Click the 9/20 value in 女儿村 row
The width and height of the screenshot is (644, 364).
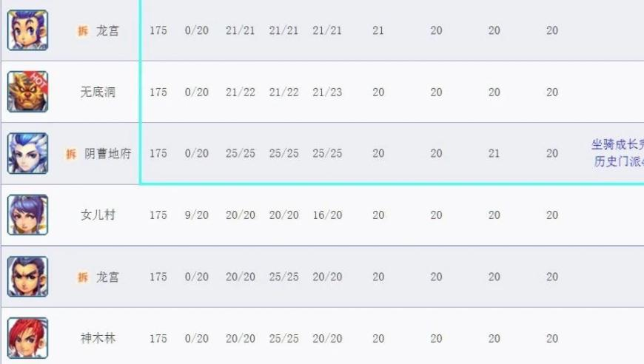[197, 215]
